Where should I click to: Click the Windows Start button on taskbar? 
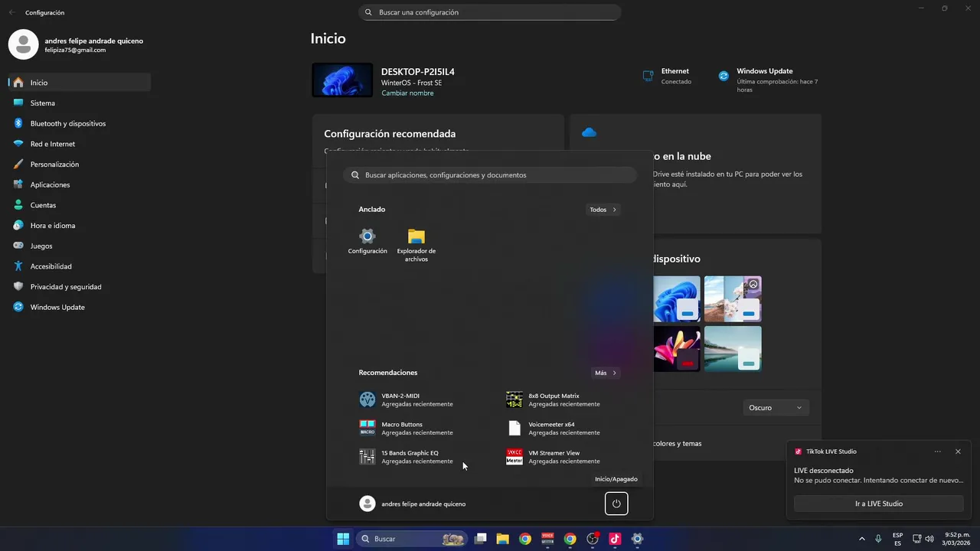pyautogui.click(x=343, y=539)
